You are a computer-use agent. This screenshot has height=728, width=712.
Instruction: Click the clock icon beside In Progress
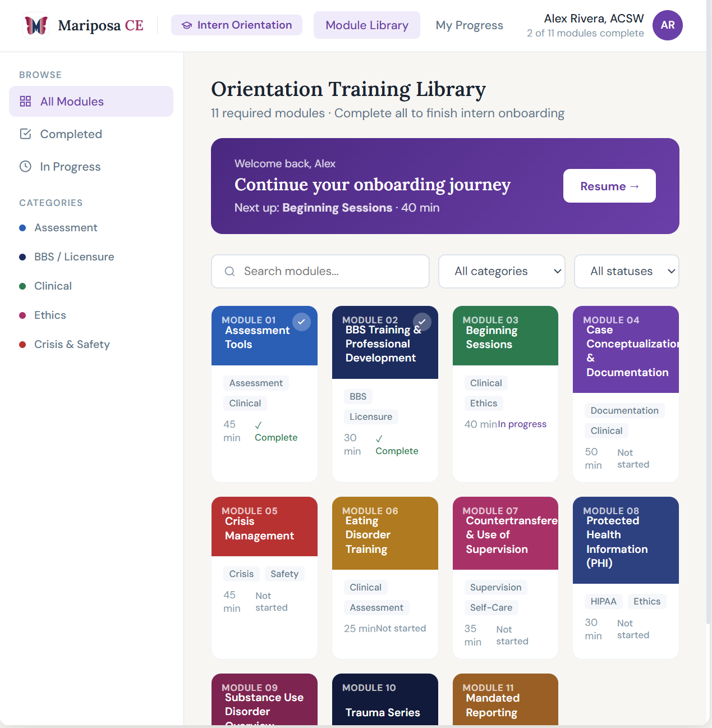(x=25, y=166)
